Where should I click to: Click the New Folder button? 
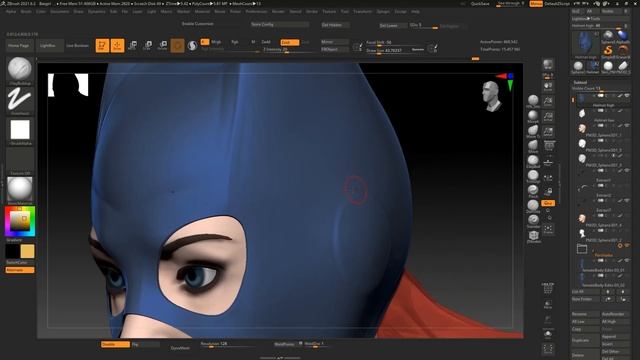pos(585,299)
